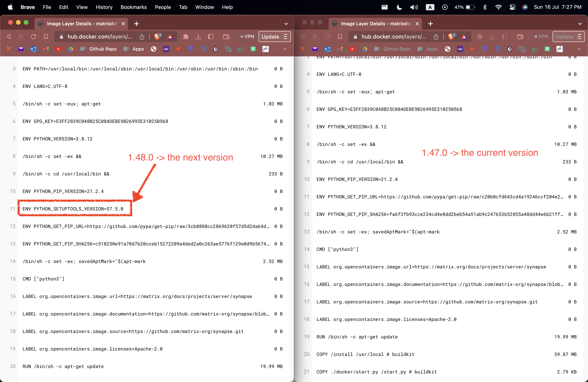This screenshot has width=588, height=382.
Task: Expand the bookmarks overflow chevron
Action: click(x=285, y=49)
